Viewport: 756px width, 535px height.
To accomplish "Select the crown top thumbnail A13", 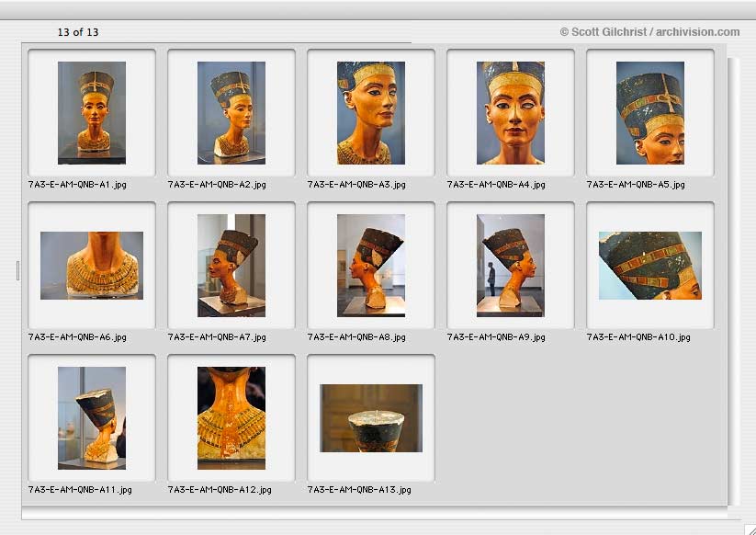I will coord(371,418).
